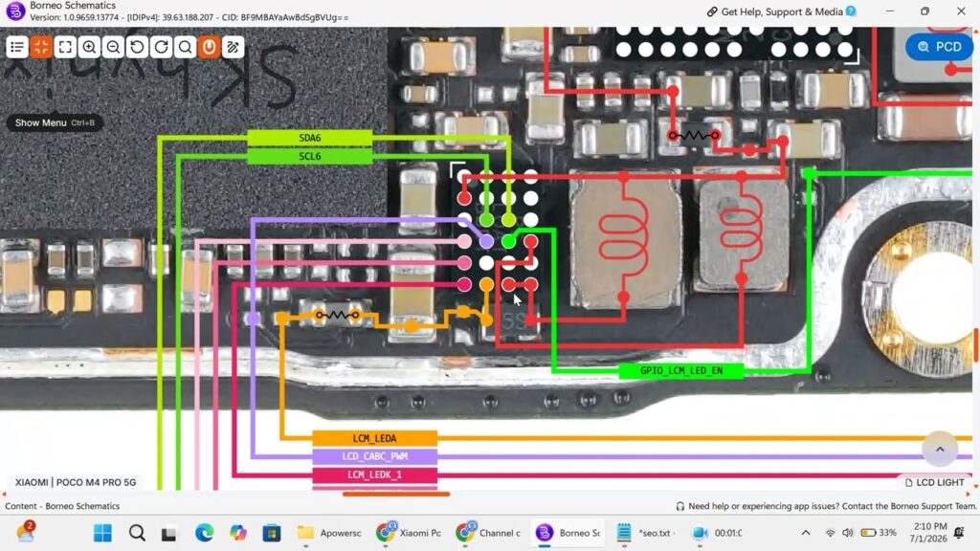Zoom in with the magnifier plus icon
980x551 pixels.
coord(89,47)
